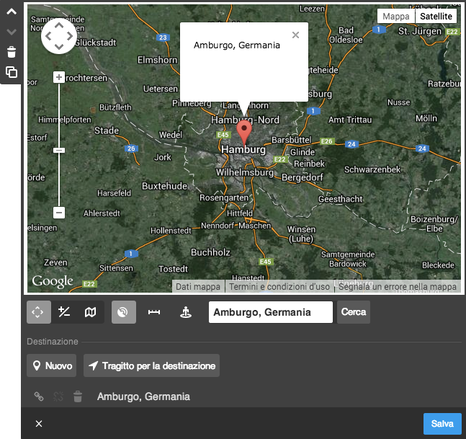The image size is (466, 439).
Task: Select the red Hamburg map pin
Action: pyautogui.click(x=244, y=133)
